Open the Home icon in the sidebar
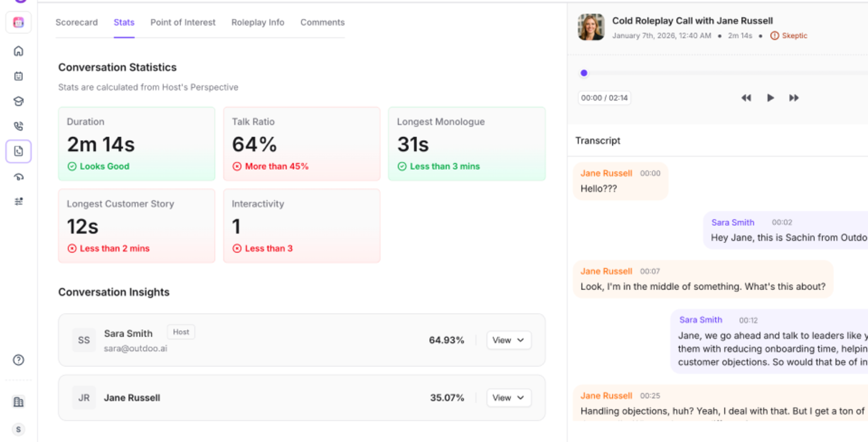The width and height of the screenshot is (868, 442). point(18,51)
